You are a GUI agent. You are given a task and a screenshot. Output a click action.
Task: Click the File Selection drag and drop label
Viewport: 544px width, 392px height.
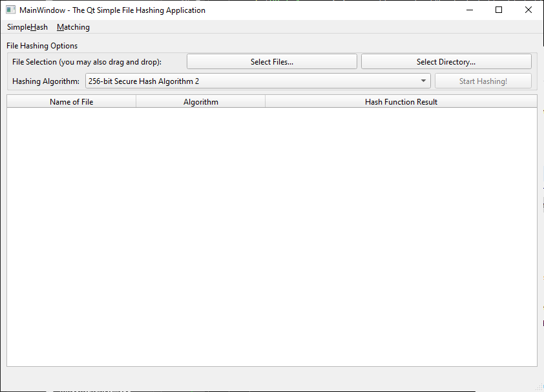coord(87,62)
